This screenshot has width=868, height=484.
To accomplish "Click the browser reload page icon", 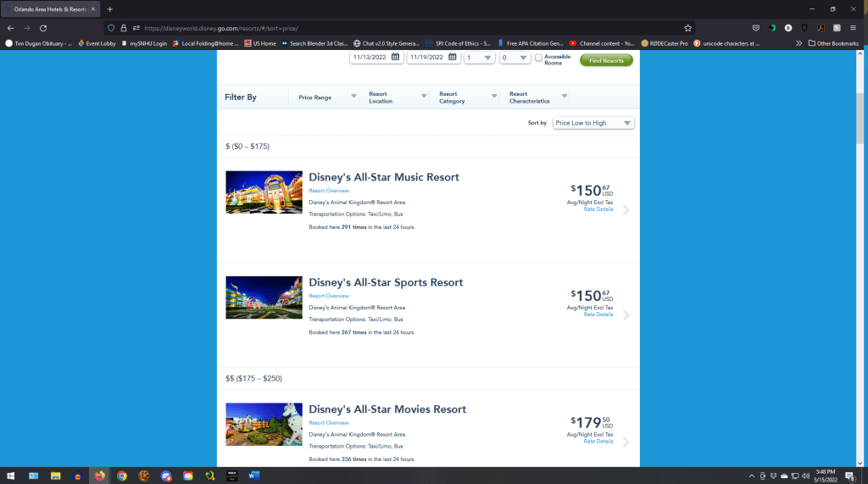I will [x=43, y=28].
